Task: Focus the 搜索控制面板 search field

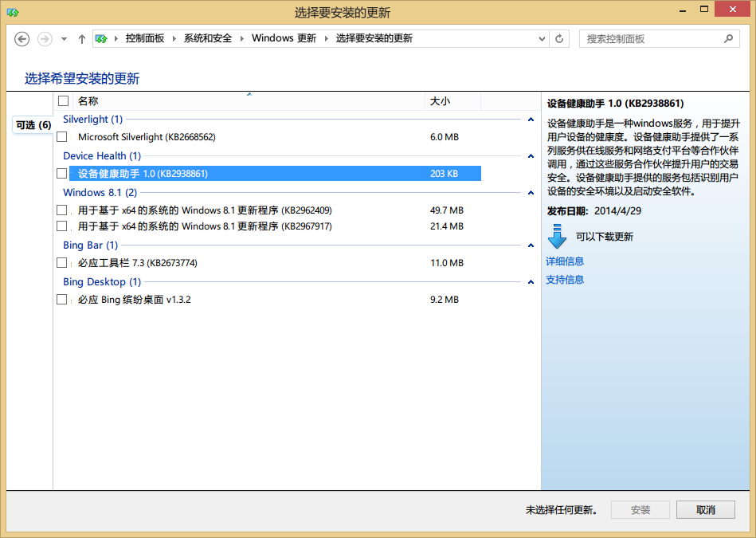Action: click(649, 38)
